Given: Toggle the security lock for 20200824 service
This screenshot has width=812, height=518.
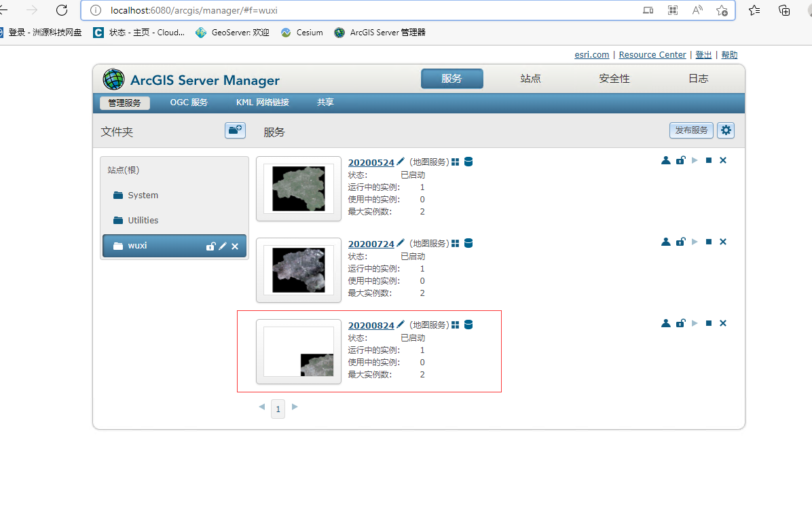Looking at the screenshot, I should [680, 323].
